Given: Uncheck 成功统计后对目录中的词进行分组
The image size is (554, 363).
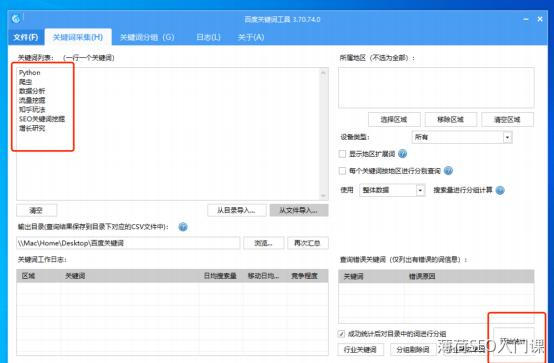Looking at the screenshot, I should point(341,333).
